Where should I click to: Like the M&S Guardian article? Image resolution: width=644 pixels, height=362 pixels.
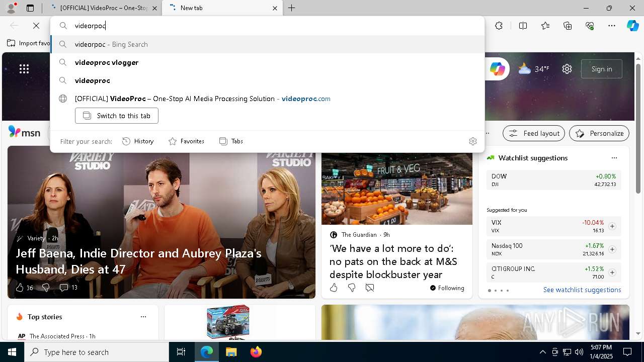(x=334, y=288)
